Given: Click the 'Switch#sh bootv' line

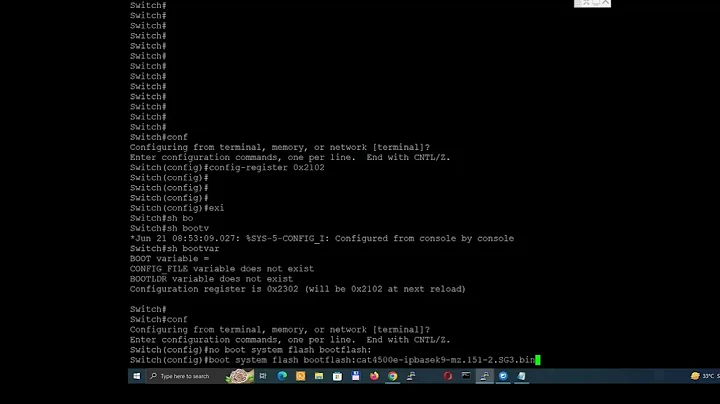Looking at the screenshot, I should coord(169,228).
